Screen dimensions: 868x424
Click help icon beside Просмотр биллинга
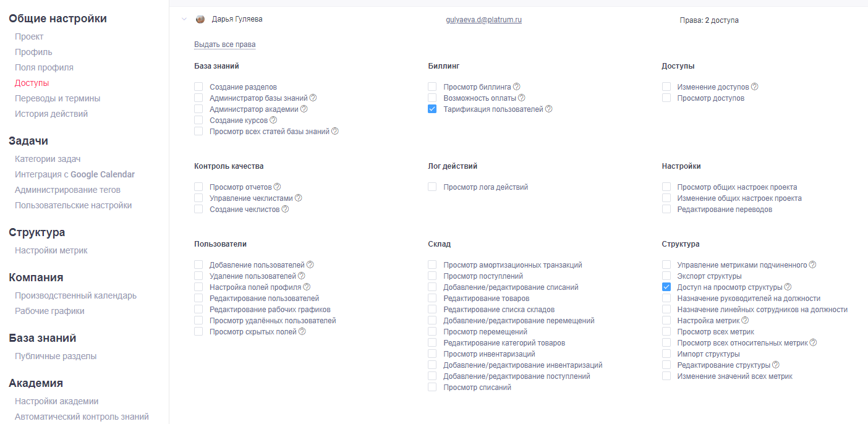pyautogui.click(x=517, y=87)
